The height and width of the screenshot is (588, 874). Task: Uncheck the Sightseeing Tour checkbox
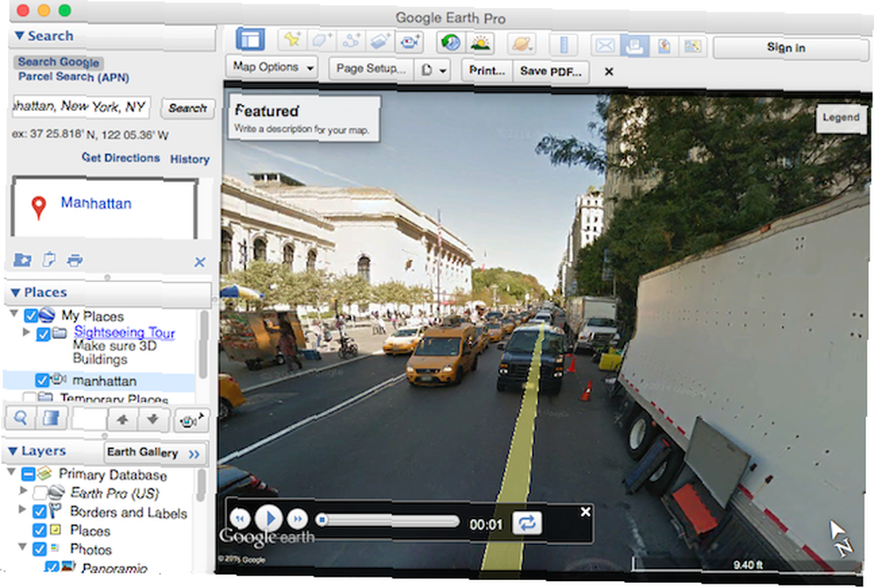click(43, 334)
